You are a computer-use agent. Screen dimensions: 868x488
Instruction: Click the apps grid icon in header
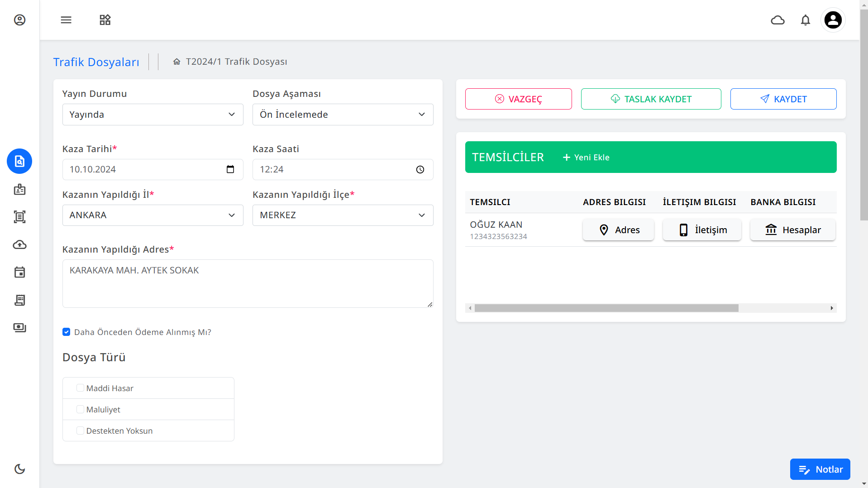coord(105,20)
